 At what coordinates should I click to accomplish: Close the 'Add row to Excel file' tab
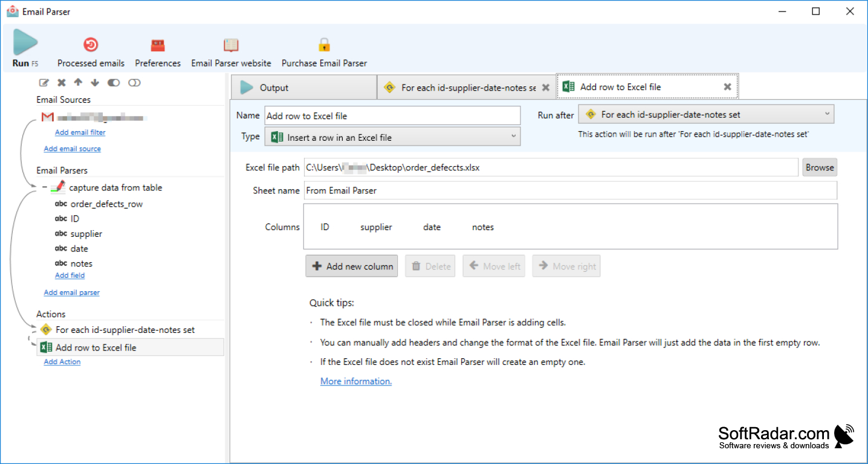(x=728, y=87)
